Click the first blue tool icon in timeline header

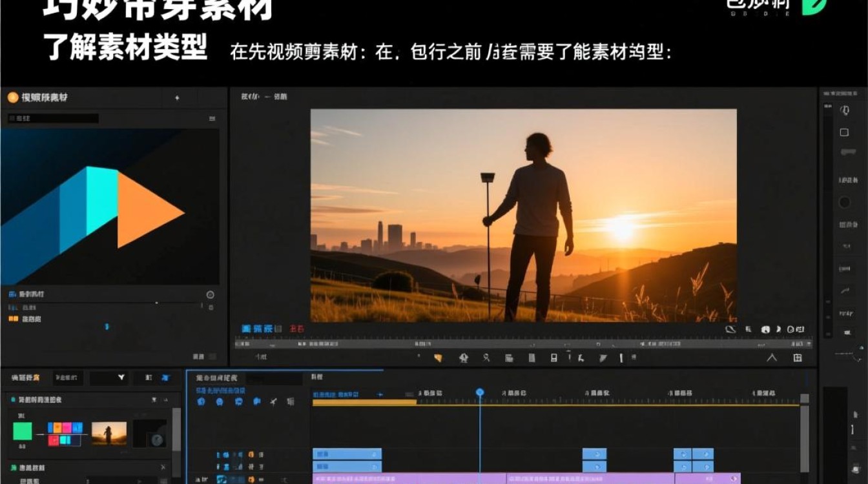pos(201,401)
